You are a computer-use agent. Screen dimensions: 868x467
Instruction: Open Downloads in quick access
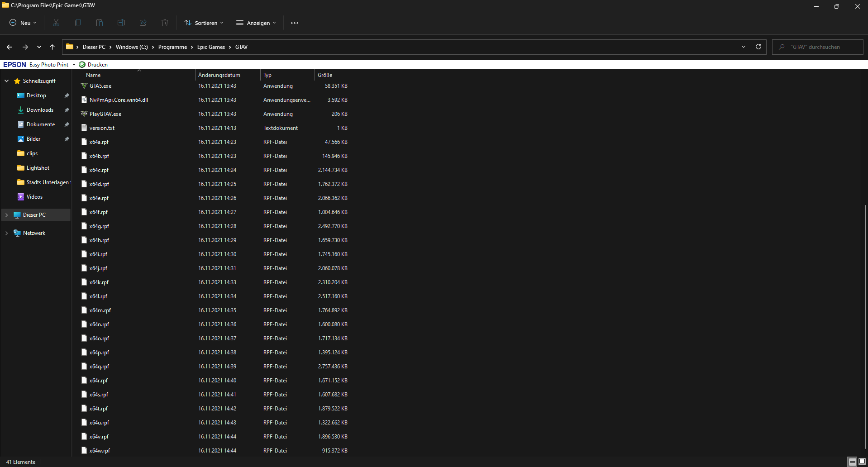point(40,110)
